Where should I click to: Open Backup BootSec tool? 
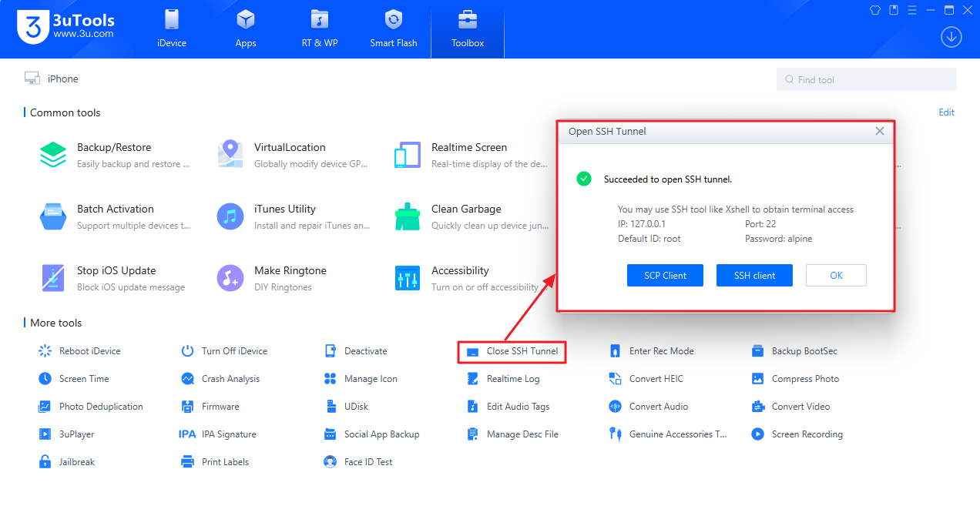coord(794,351)
